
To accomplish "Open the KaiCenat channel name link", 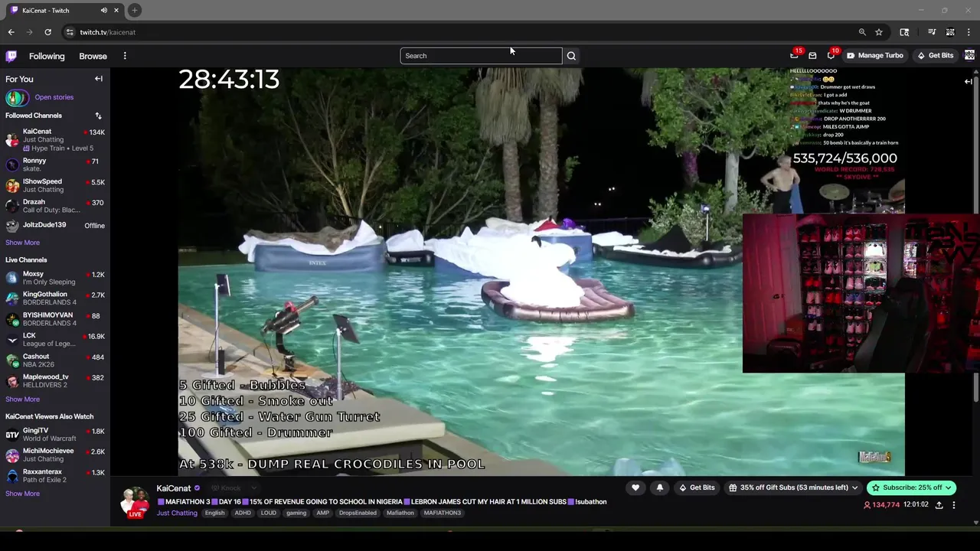I will coord(174,488).
